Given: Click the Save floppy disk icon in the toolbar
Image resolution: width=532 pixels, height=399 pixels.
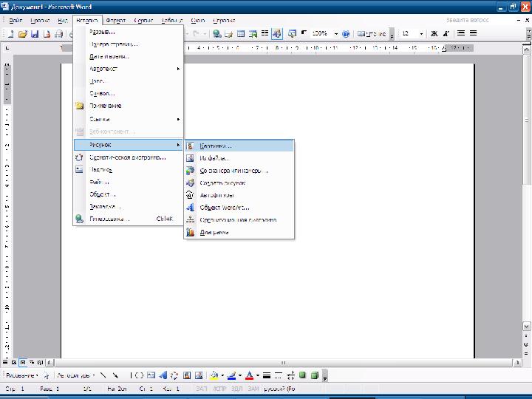Looking at the screenshot, I should click(35, 34).
